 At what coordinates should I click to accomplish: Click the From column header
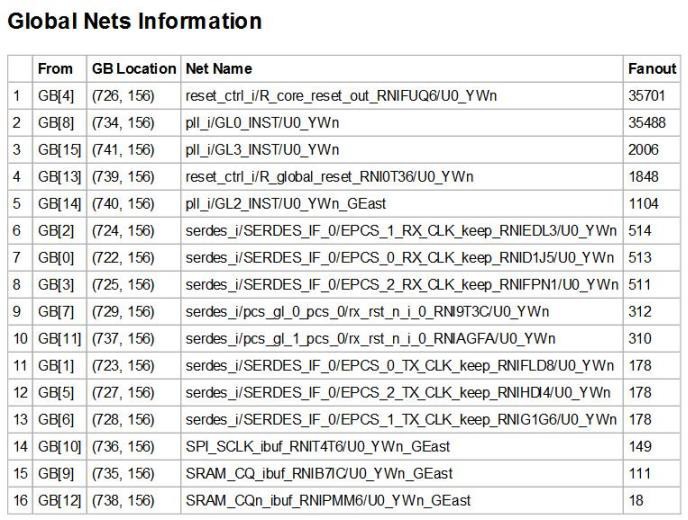(x=55, y=69)
